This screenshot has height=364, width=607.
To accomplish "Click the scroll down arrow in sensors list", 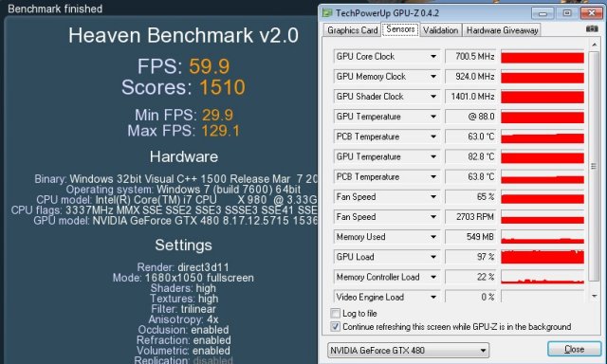I will (594, 296).
